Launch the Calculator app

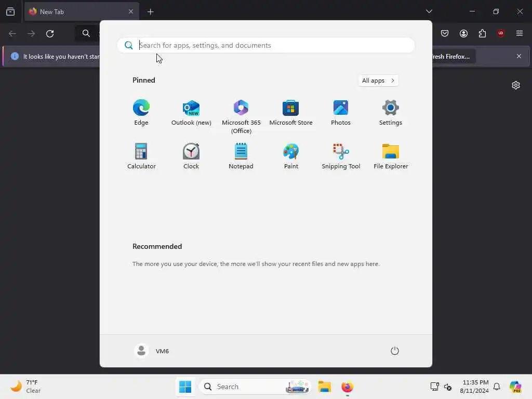point(141,156)
